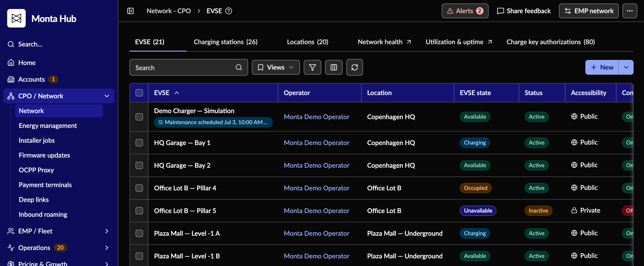
Task: Click the CPO / Network hierarchy icon
Action: (x=11, y=96)
